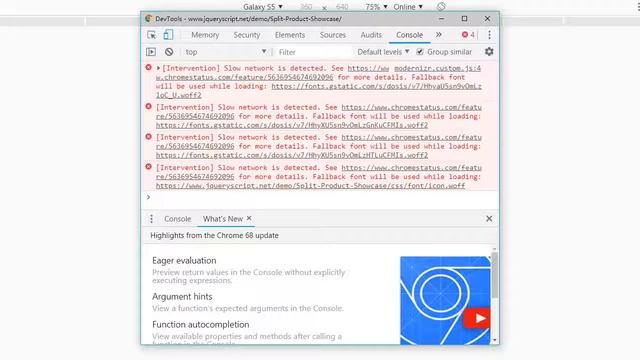This screenshot has width=640, height=360.
Task: Open the Memory tab
Action: pos(205,35)
